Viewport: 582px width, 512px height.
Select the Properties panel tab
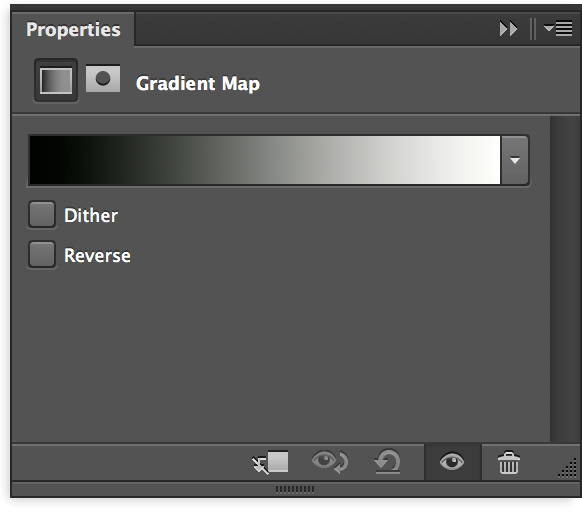(x=73, y=29)
